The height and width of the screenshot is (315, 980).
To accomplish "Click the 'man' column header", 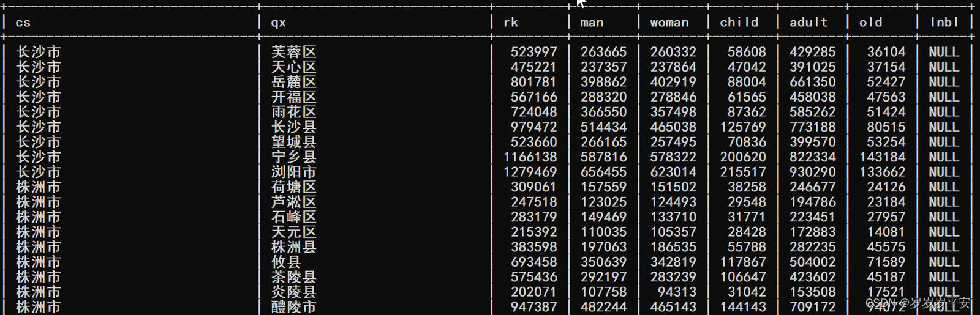I will pyautogui.click(x=592, y=23).
